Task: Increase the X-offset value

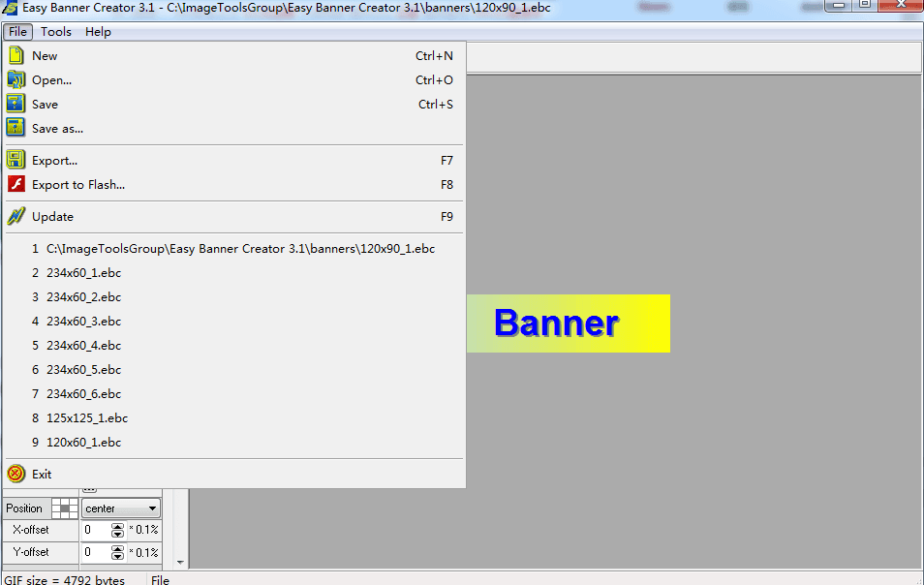Action: 116,526
